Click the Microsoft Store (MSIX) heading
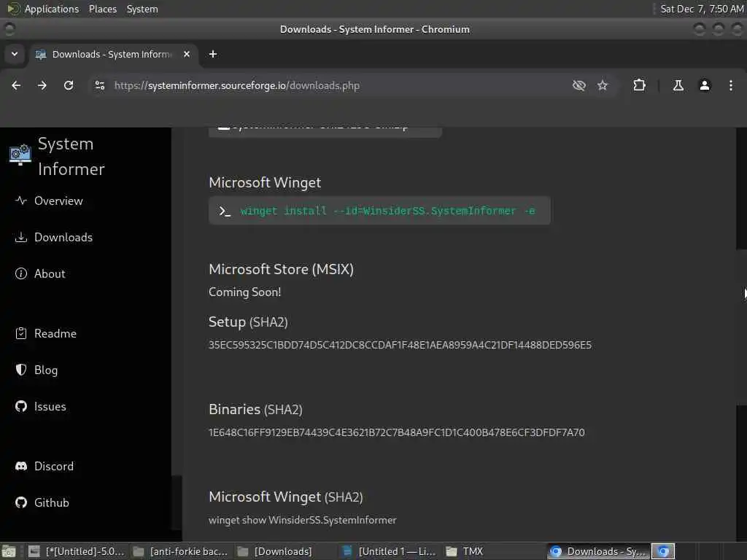Image resolution: width=747 pixels, height=560 pixels. 281,270
